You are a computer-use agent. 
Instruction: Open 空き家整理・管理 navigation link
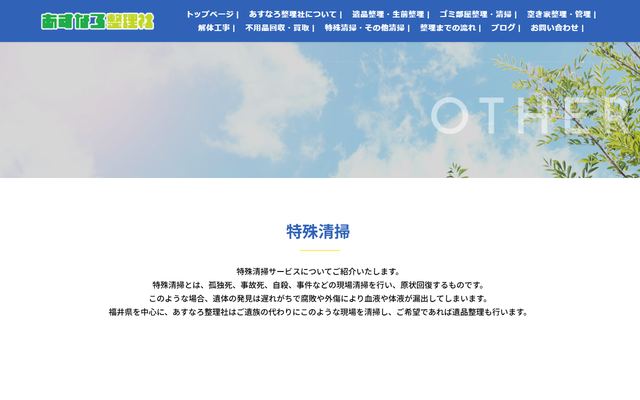tap(559, 14)
